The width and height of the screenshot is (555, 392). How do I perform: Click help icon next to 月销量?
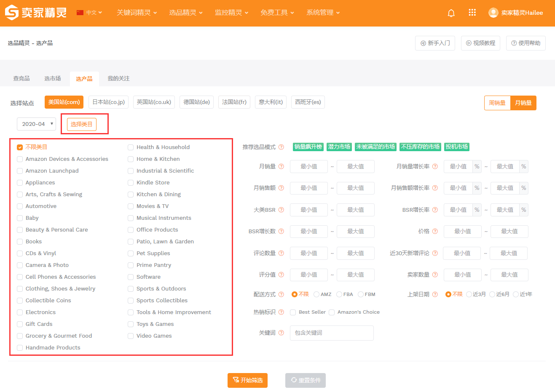pyautogui.click(x=281, y=167)
